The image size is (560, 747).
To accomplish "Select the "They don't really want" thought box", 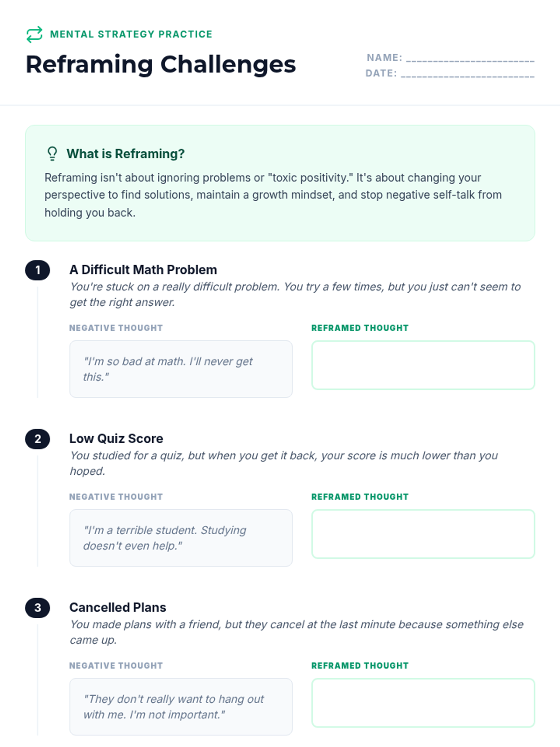I will click(x=181, y=707).
